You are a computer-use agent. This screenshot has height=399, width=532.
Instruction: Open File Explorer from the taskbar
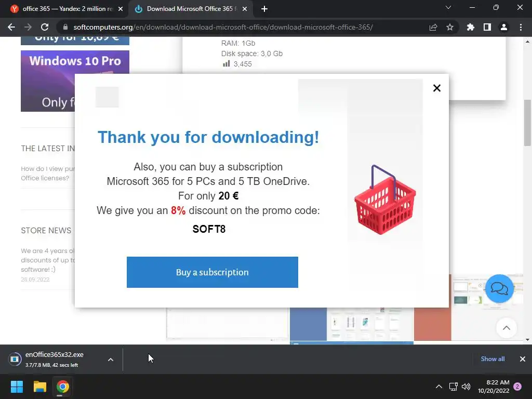pyautogui.click(x=39, y=387)
